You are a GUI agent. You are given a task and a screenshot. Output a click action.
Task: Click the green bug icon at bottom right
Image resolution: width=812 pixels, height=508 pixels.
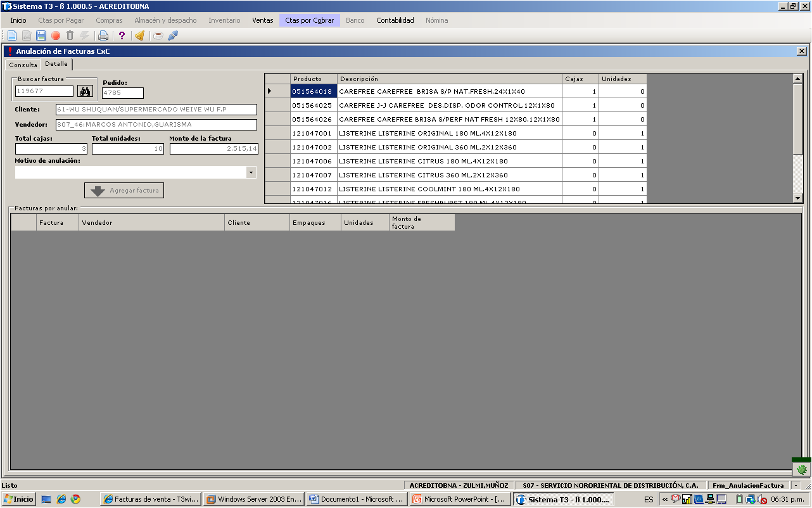pos(802,469)
